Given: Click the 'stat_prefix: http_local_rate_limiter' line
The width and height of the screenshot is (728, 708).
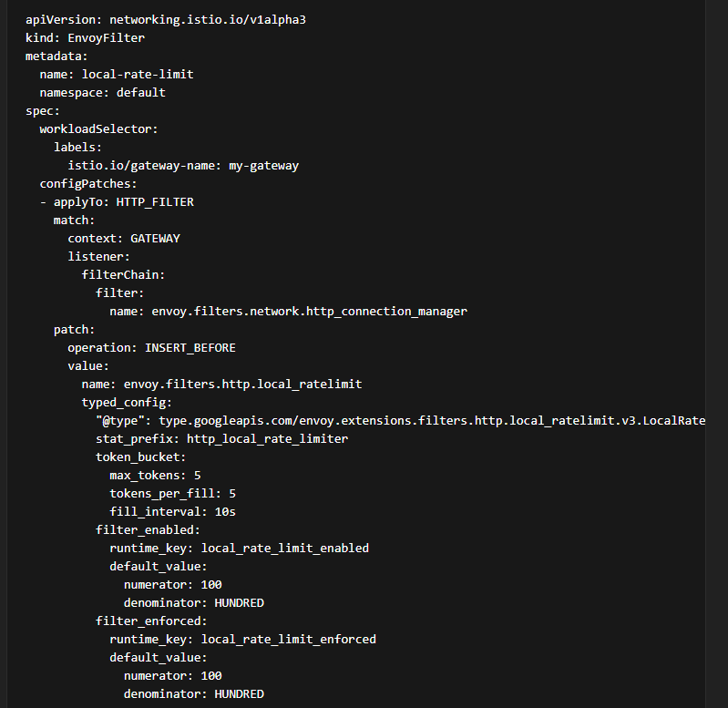Looking at the screenshot, I should [x=221, y=438].
